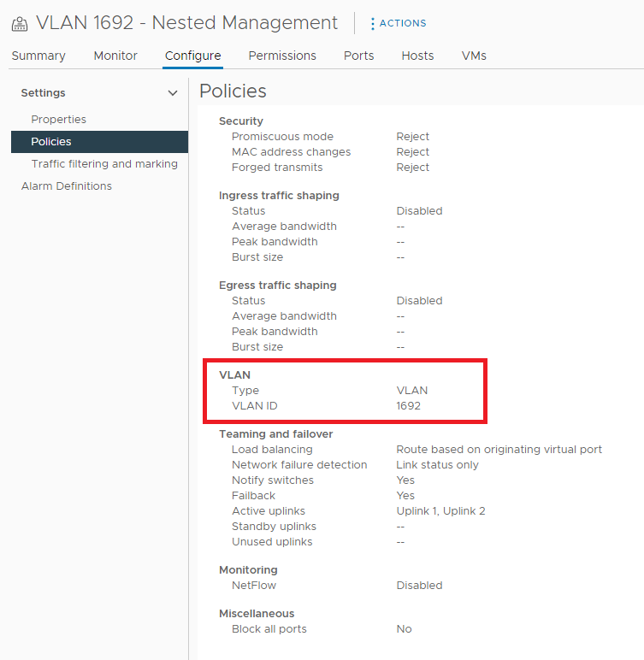644x660 pixels.
Task: Collapse the Settings section chevron
Action: click(x=173, y=93)
